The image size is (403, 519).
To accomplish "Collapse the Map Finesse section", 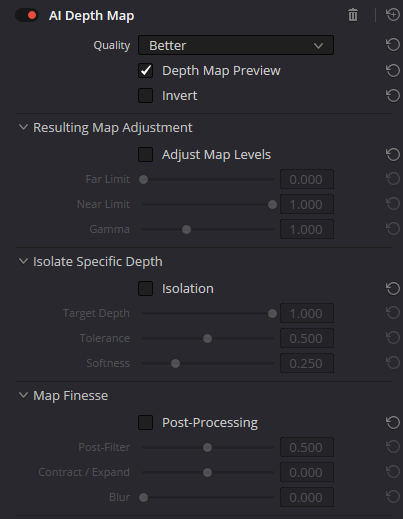I will pyautogui.click(x=23, y=395).
